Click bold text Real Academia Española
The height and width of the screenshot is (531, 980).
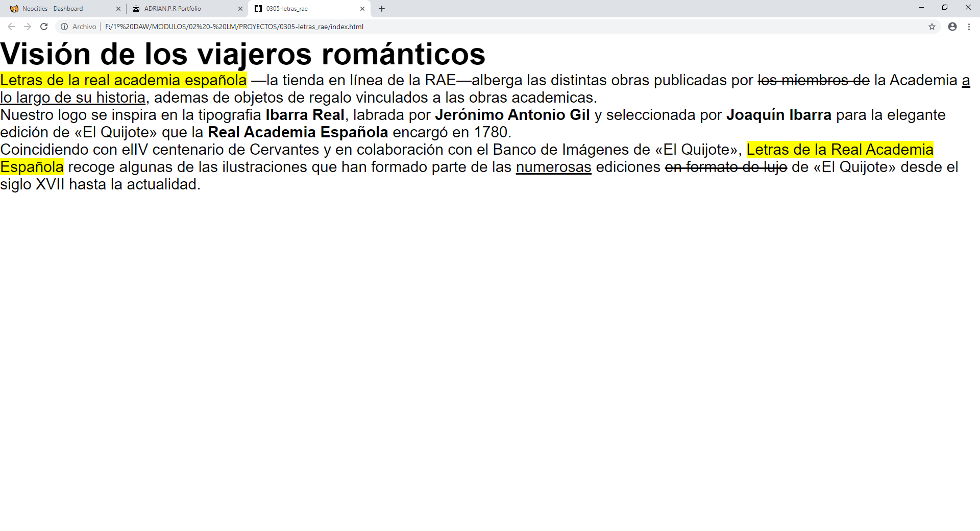pyautogui.click(x=298, y=132)
